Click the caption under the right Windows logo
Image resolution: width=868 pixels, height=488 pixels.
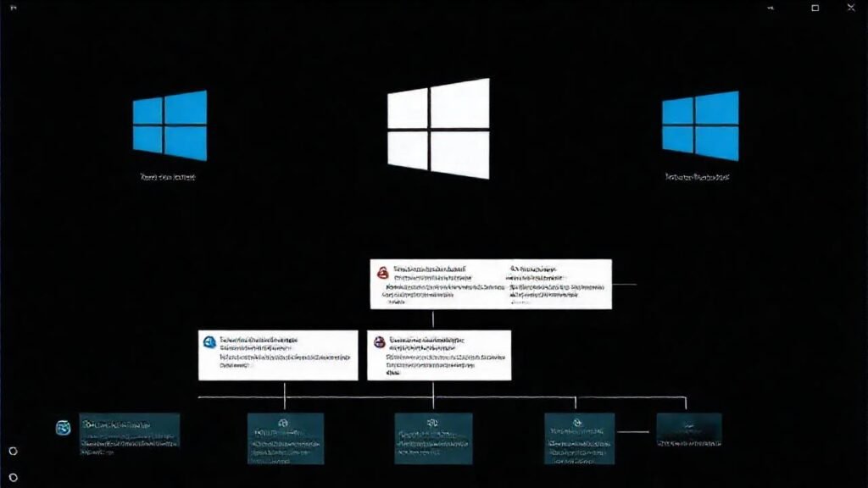698,176
